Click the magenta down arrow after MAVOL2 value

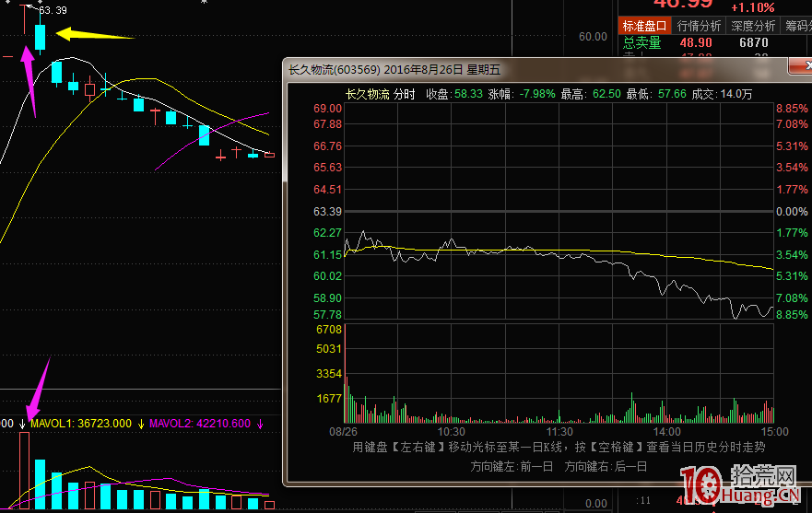pyautogui.click(x=260, y=424)
